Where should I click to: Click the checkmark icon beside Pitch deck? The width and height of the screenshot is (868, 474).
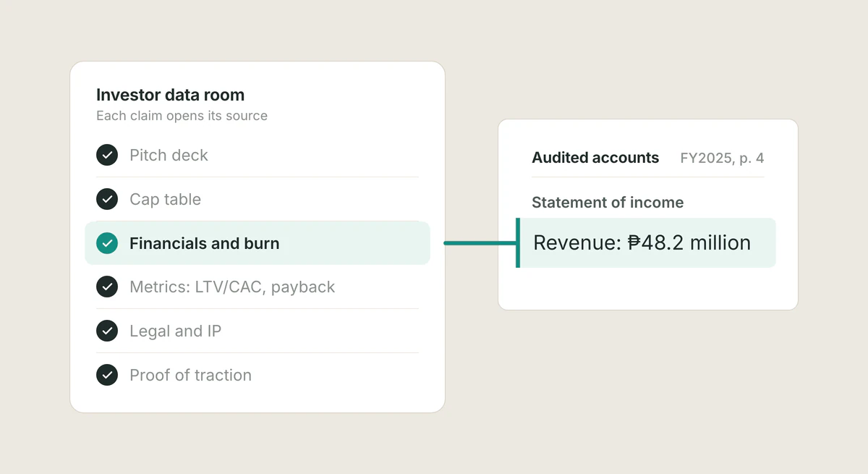click(x=107, y=155)
